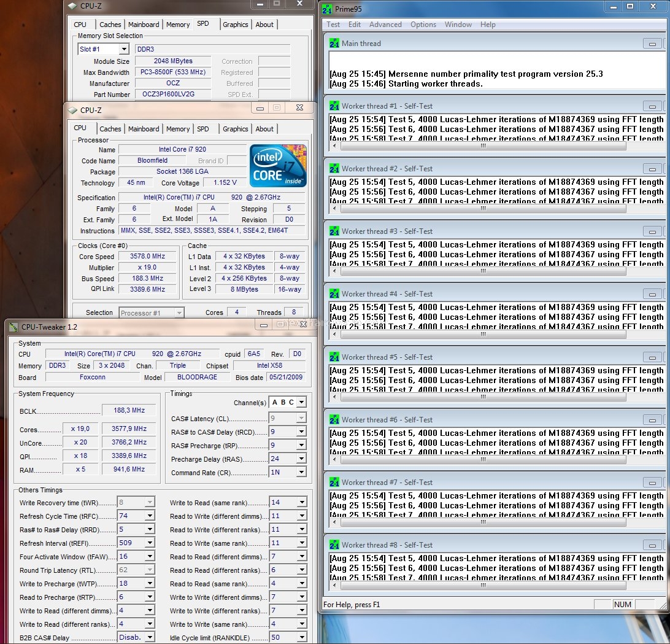This screenshot has width=670, height=644.
Task: Switch to Mainboard tab in front CPU-Z
Action: 144,129
